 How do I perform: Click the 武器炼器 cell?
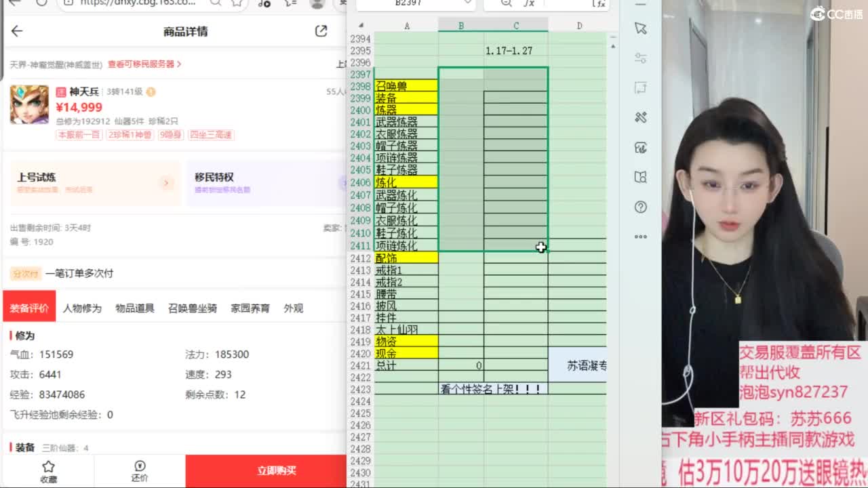[x=406, y=122]
